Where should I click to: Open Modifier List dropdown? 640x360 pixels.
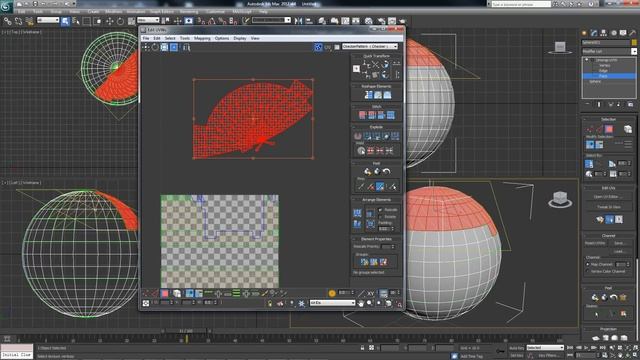click(x=609, y=51)
